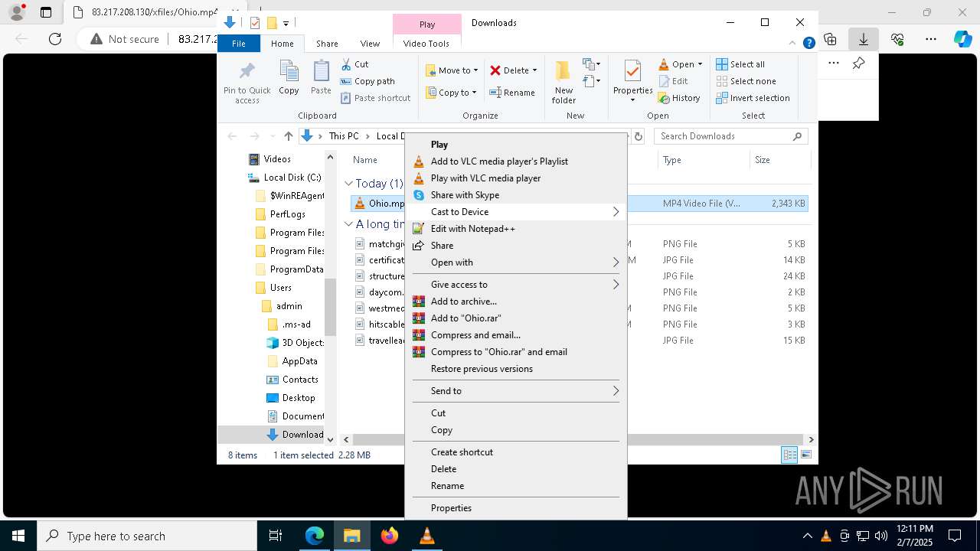
Task: Choose Restore previous versions
Action: click(516, 369)
